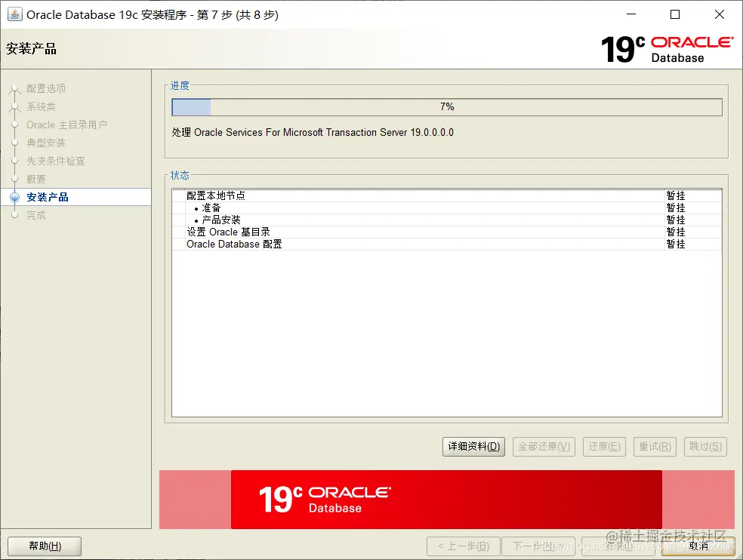743x560 pixels.
Task: Open the 详细资料(D) details view
Action: pos(473,446)
